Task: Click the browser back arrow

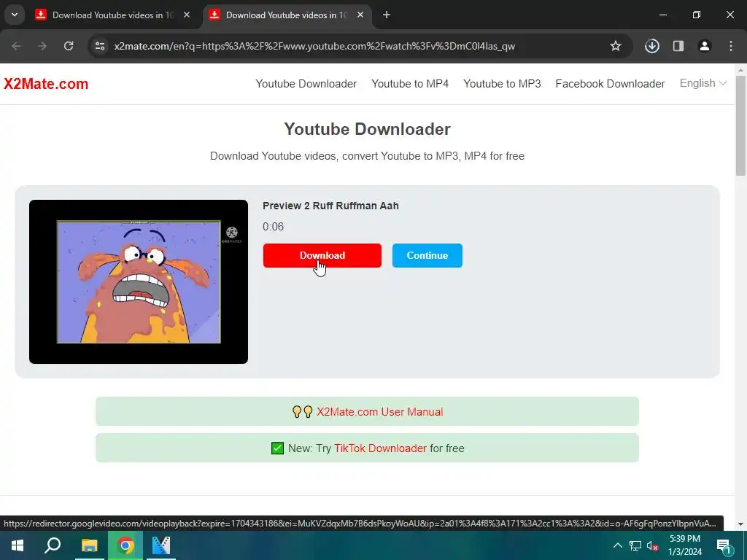Action: (16, 46)
